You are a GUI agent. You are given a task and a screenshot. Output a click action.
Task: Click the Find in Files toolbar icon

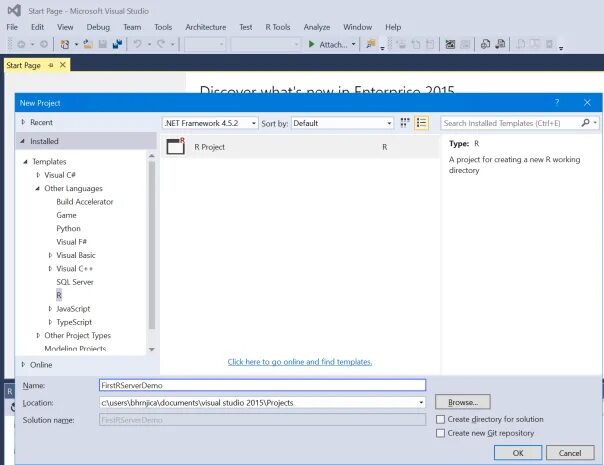point(371,44)
